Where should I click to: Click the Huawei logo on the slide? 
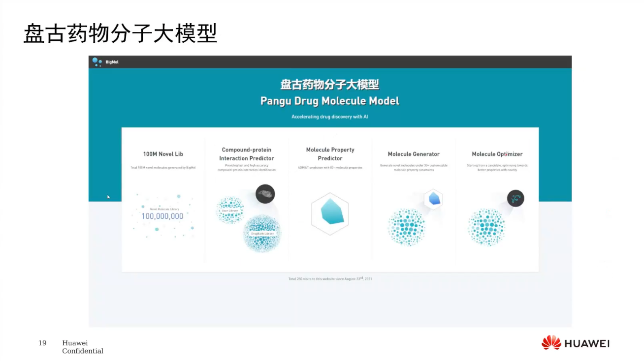576,343
